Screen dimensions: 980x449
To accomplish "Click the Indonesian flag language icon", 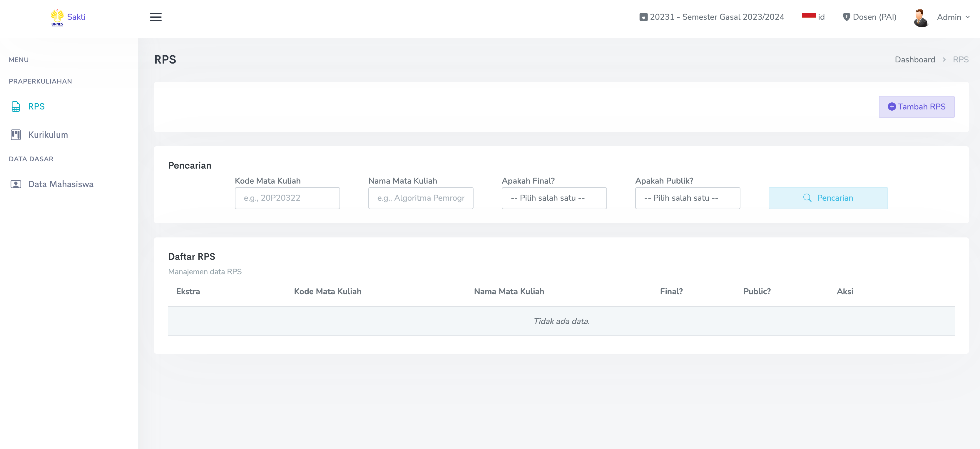I will point(809,16).
